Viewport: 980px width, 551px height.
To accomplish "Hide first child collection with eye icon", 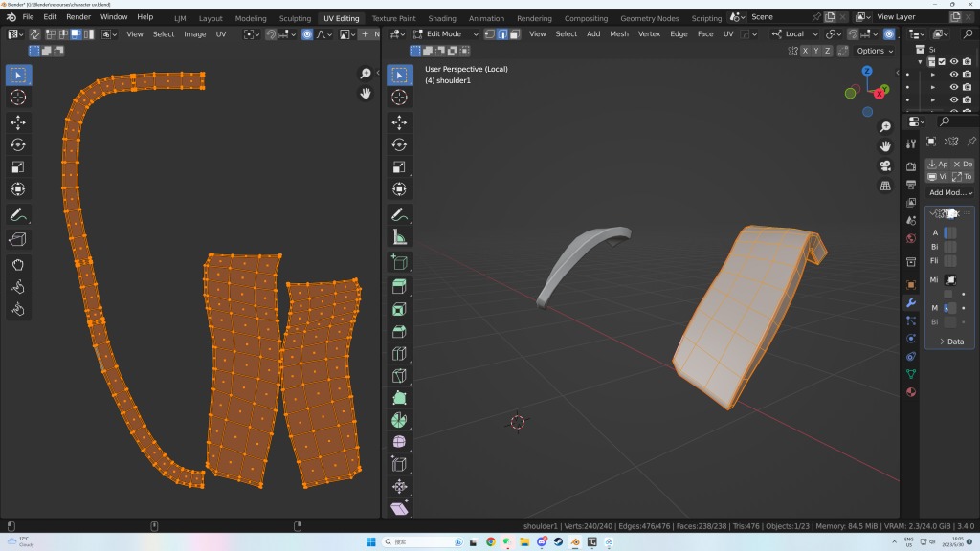I will coord(954,75).
